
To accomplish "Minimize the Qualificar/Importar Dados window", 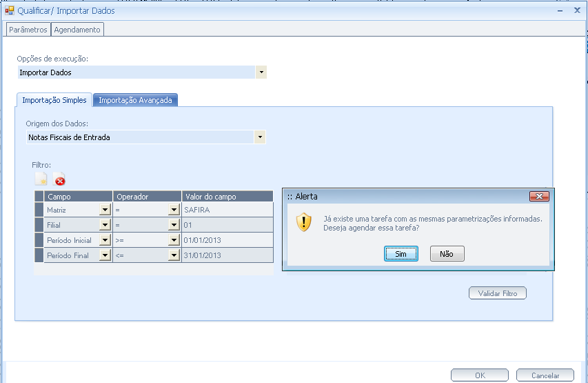I will [560, 11].
